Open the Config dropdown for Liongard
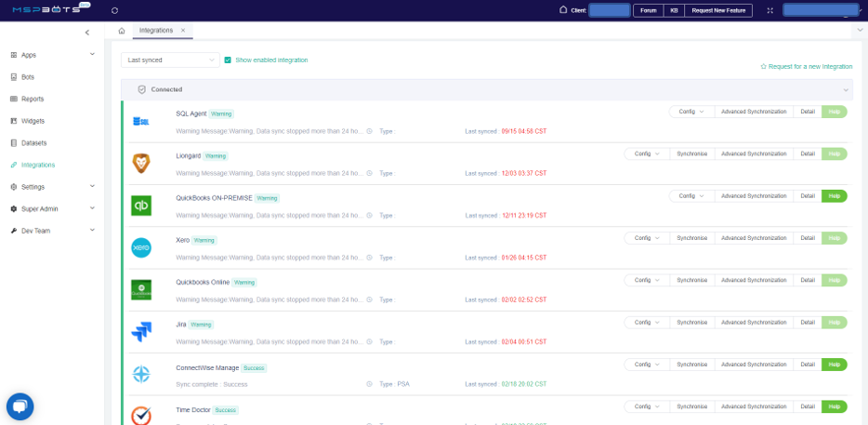Screen dimensions: 868x425 pyautogui.click(x=647, y=153)
